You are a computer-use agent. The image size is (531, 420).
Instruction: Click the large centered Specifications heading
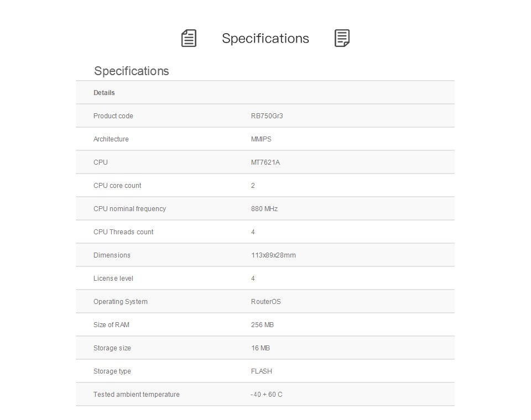pyautogui.click(x=265, y=39)
